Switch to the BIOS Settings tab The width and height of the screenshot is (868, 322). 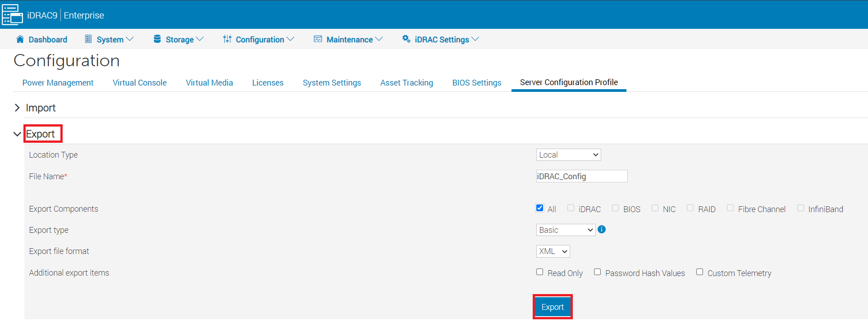[x=476, y=83]
